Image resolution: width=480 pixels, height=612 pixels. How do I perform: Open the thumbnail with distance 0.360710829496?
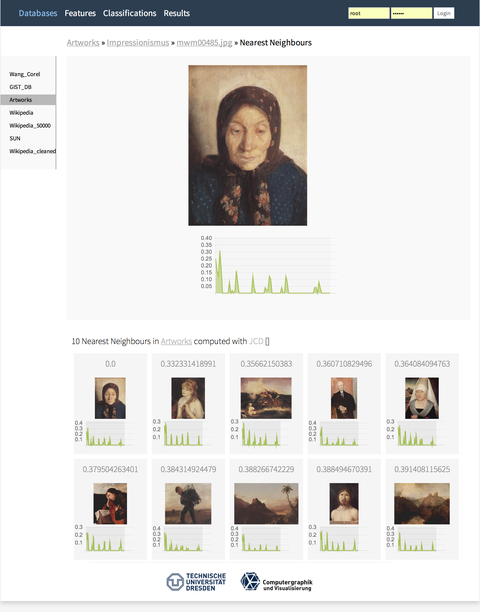click(x=344, y=398)
